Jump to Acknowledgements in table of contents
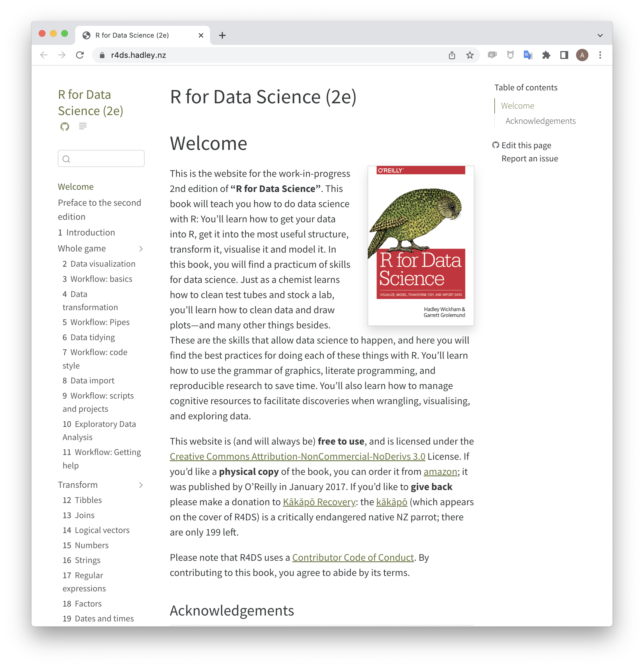Image resolution: width=644 pixels, height=668 pixels. tap(540, 121)
